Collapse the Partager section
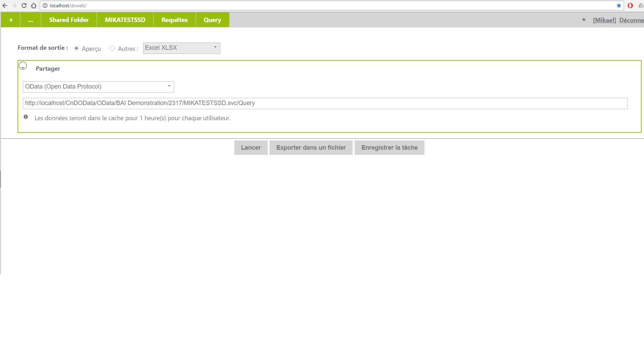Viewport: 644px width, 357px height. (23, 66)
